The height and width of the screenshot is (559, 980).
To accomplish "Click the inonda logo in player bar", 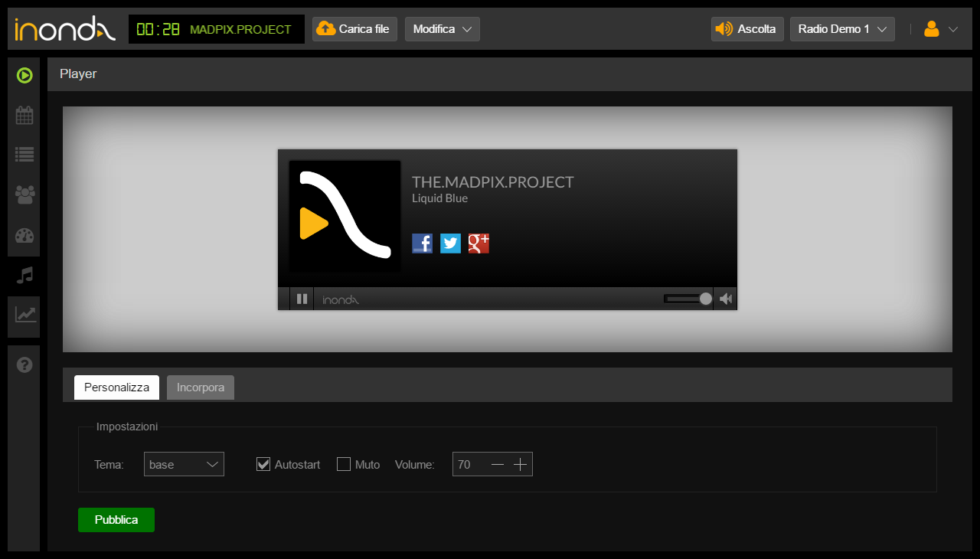I will click(341, 299).
